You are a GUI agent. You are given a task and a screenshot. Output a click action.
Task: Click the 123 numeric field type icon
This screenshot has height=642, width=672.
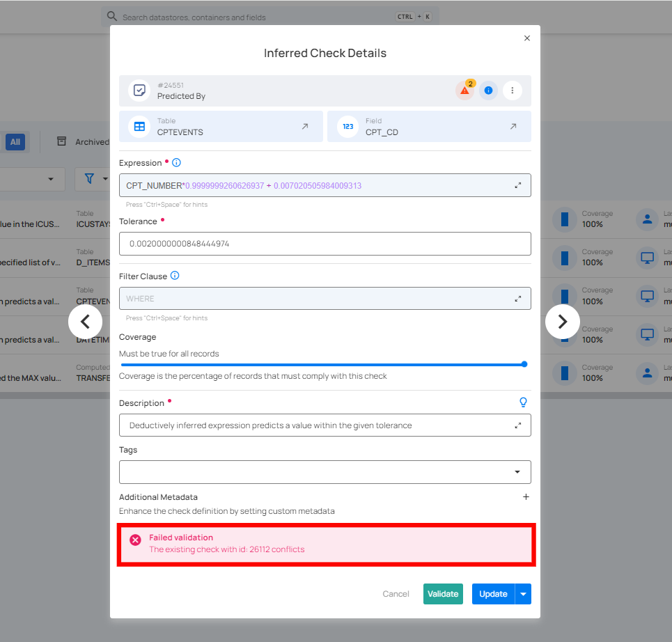[x=347, y=127]
